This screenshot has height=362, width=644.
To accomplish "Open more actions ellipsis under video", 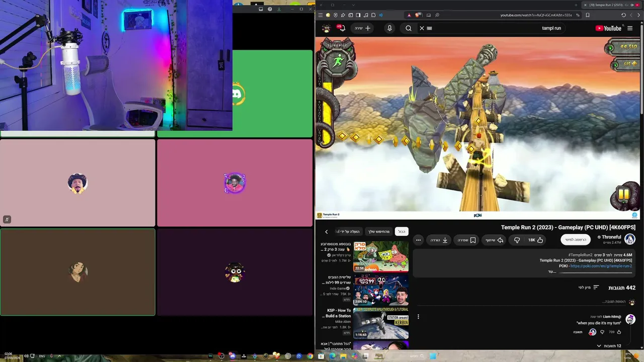I will click(x=418, y=240).
